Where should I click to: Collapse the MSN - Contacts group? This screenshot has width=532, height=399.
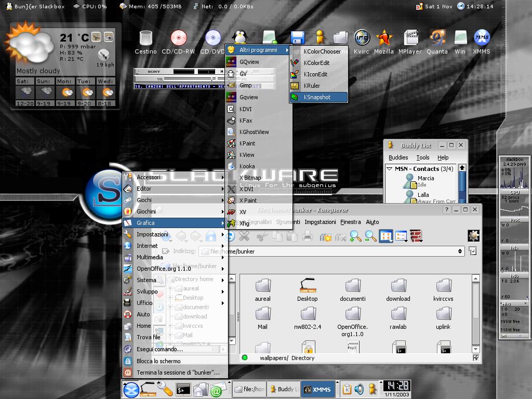tap(390, 169)
